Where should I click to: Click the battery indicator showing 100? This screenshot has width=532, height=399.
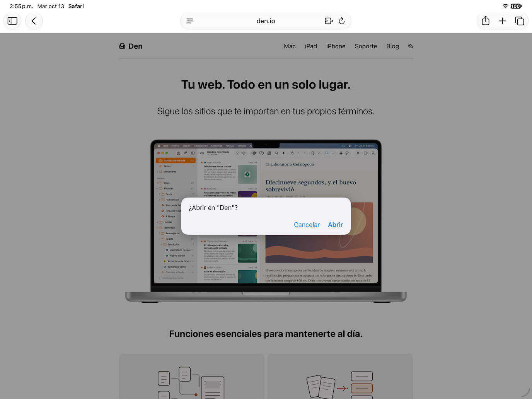(516, 6)
